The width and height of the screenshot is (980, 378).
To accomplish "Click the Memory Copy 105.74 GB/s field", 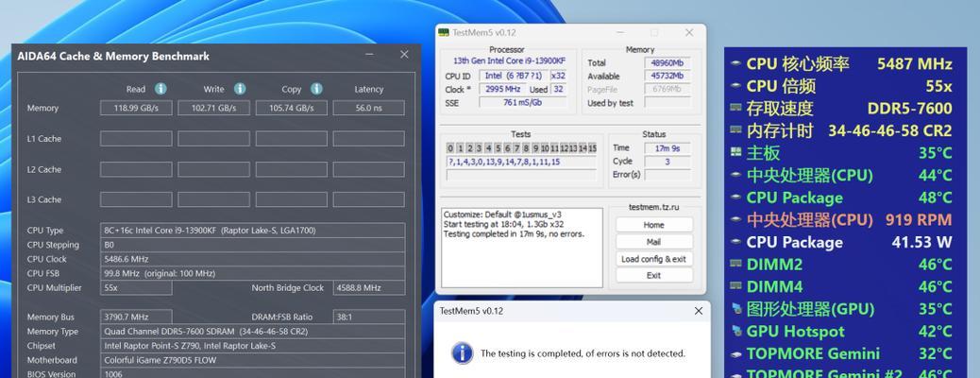I will click(x=291, y=108).
